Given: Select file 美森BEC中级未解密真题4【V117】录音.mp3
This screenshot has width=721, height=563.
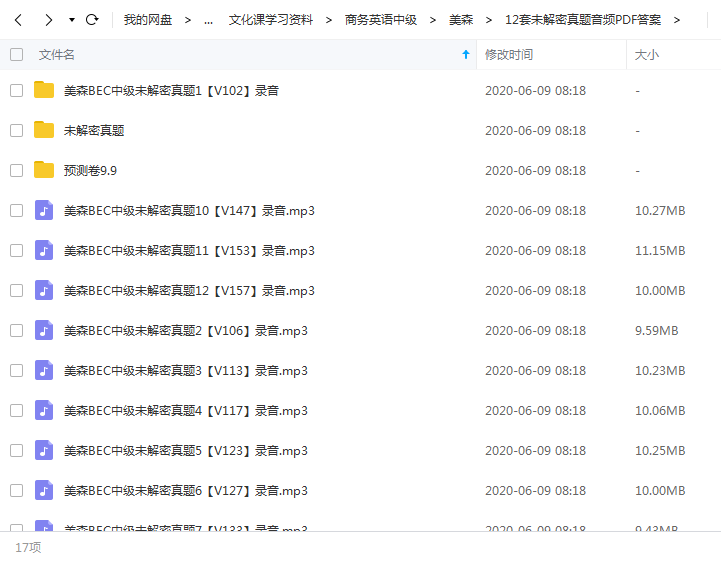Looking at the screenshot, I should (186, 411).
